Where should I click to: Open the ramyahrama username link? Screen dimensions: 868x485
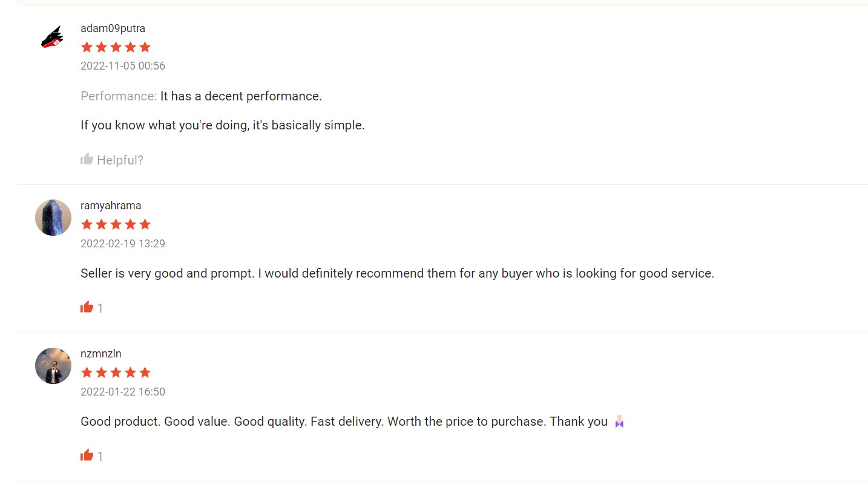tap(111, 206)
